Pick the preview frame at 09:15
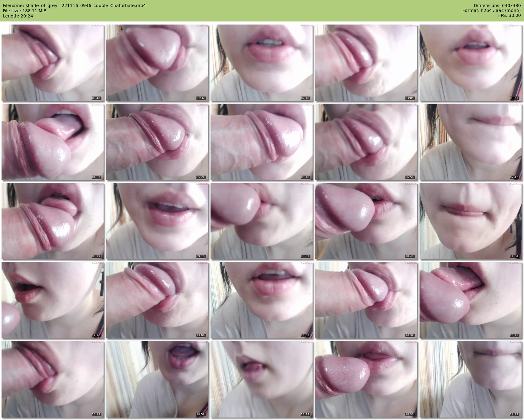 [157, 221]
